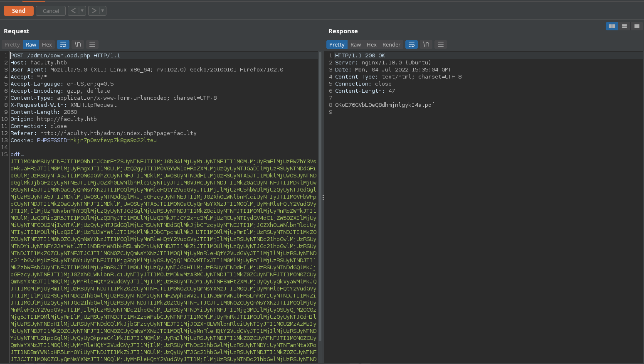Toggle non-printable characters in Request panel

(x=78, y=44)
